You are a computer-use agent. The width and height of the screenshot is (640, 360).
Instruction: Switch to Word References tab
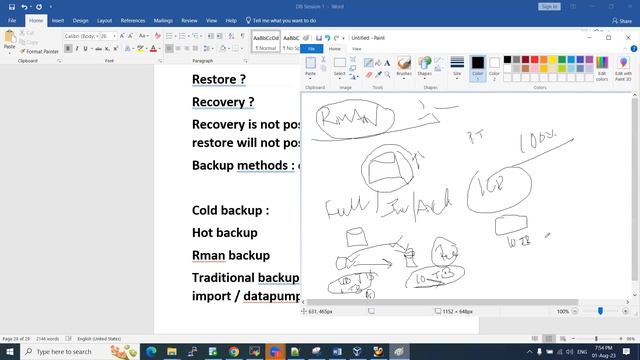tap(133, 20)
